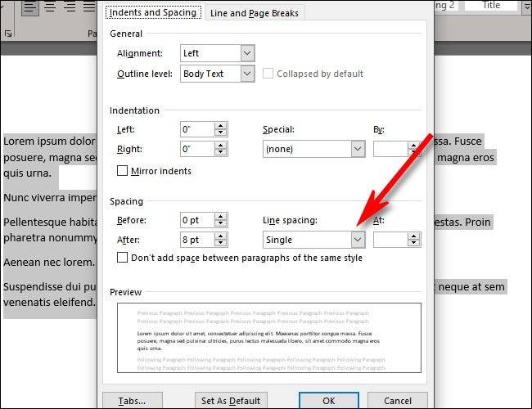
Task: Click the align right icon in the ribbon
Action: click(x=71, y=9)
